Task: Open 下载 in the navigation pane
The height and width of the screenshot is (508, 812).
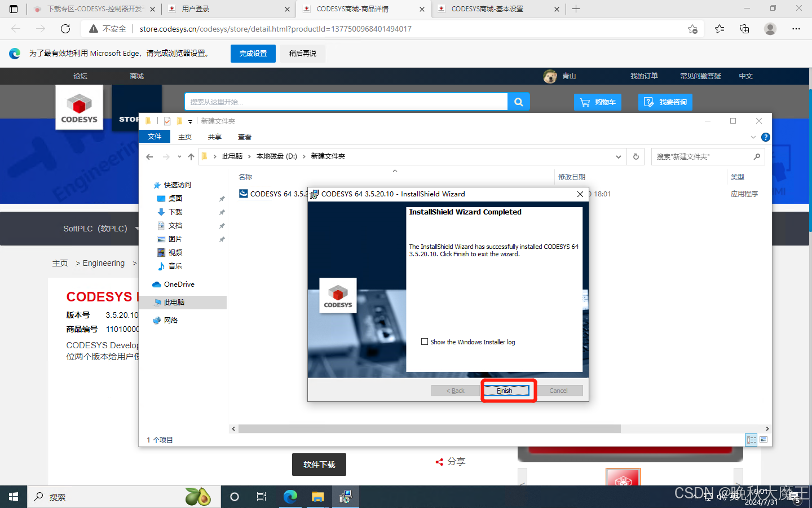Action: 175,212
